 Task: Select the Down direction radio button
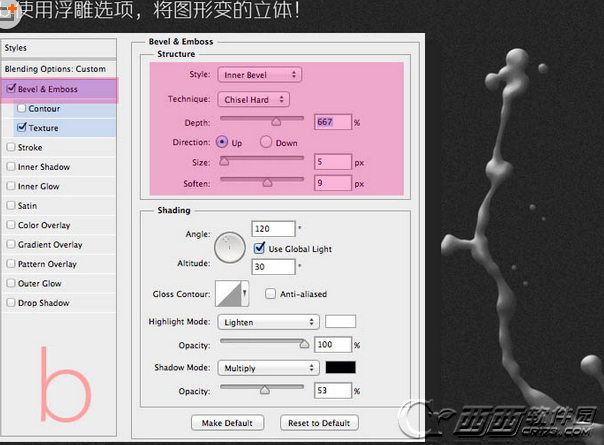pos(266,142)
